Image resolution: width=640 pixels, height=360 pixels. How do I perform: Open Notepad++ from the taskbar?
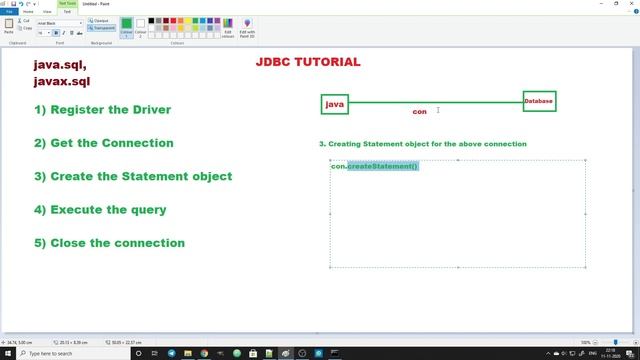click(269, 353)
